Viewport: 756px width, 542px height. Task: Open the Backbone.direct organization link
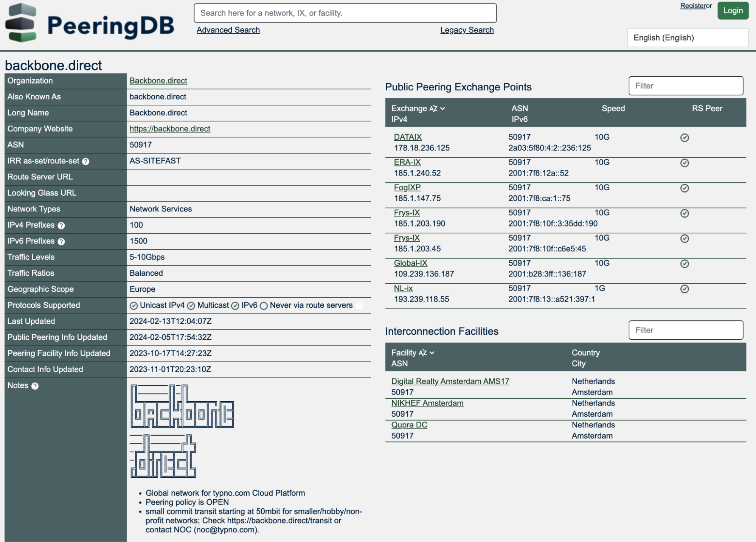158,81
